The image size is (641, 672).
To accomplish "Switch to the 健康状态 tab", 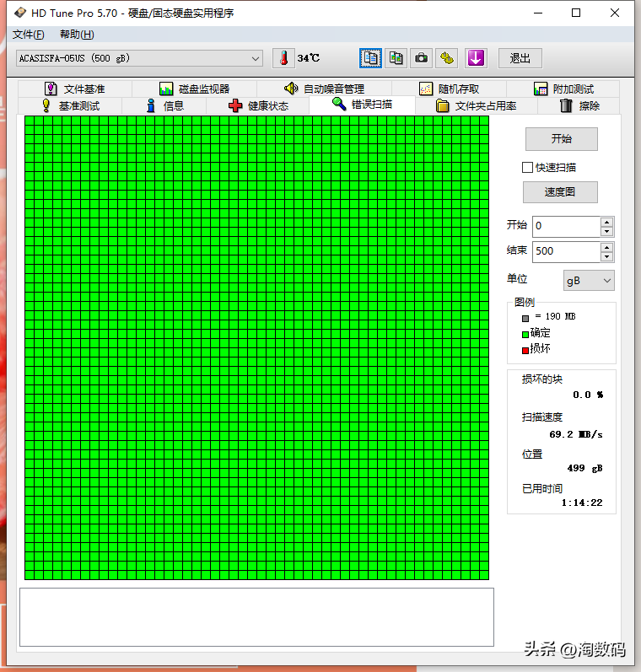I will pos(258,105).
